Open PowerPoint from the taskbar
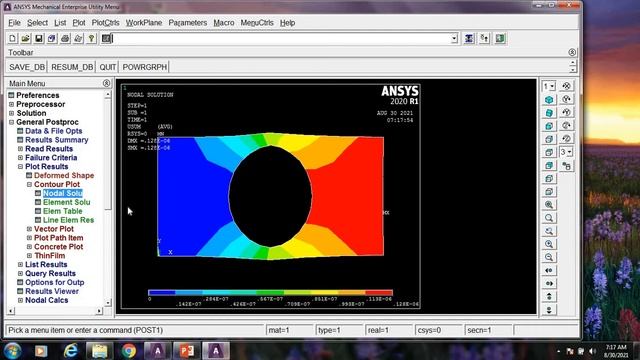The width and height of the screenshot is (640, 360). click(x=187, y=351)
